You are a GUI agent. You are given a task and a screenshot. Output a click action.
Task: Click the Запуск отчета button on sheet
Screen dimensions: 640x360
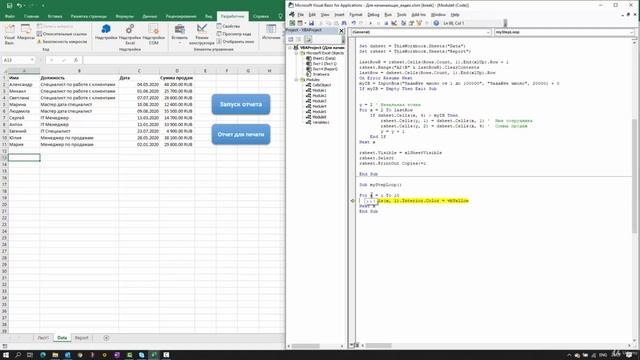pos(241,104)
